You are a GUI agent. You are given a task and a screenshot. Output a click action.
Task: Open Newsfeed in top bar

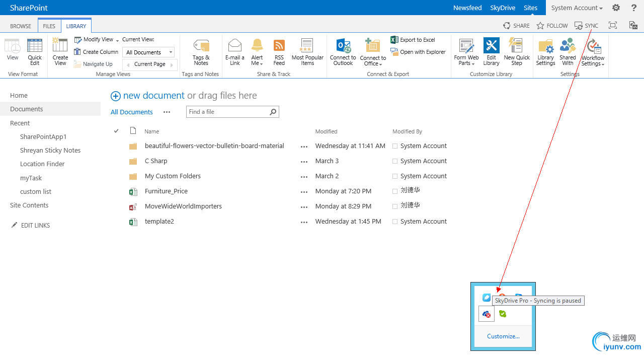click(x=467, y=8)
